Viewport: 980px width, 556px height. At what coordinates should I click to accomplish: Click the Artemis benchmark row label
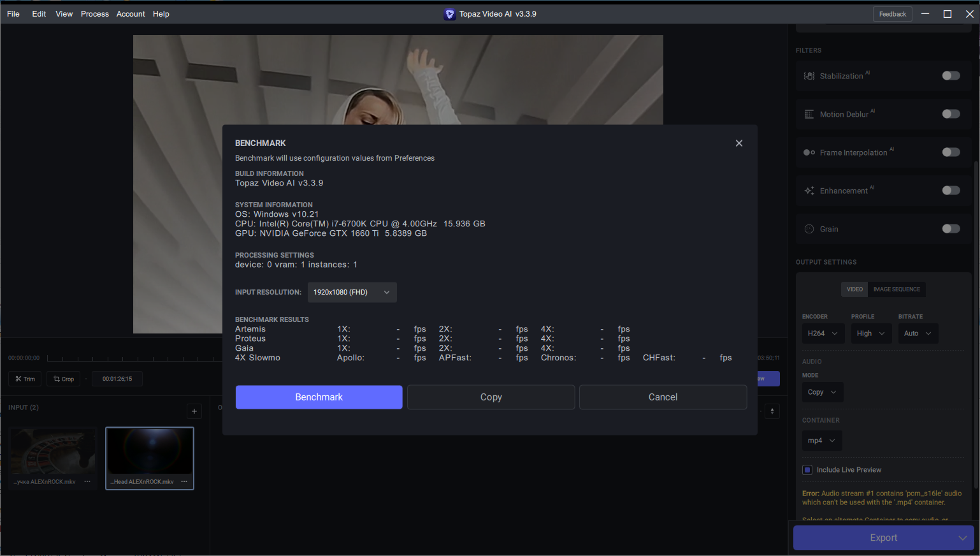250,329
